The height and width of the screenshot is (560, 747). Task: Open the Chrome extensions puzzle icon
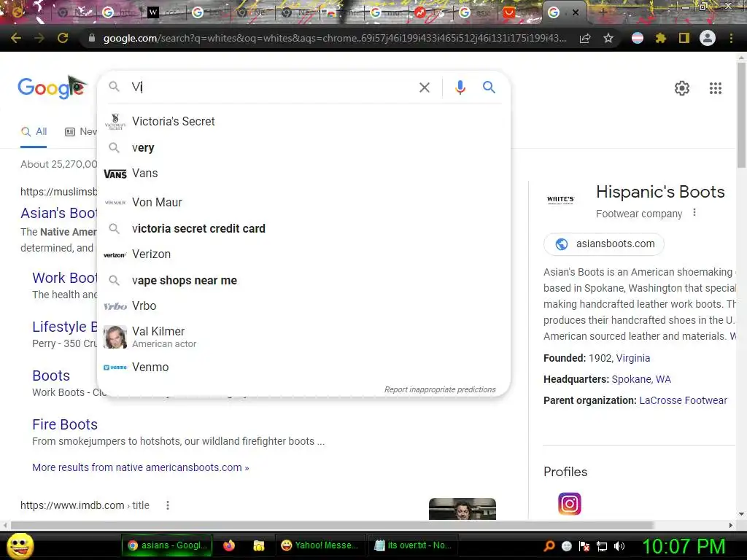click(x=661, y=38)
